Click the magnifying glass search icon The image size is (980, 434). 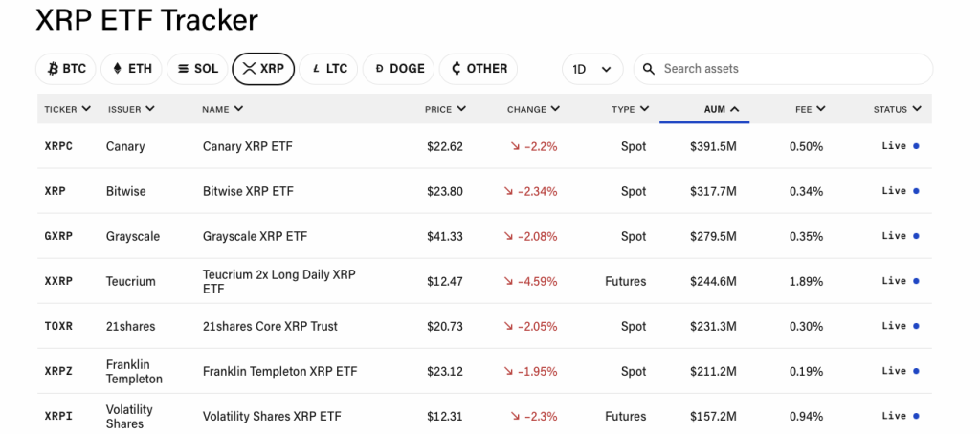click(649, 69)
